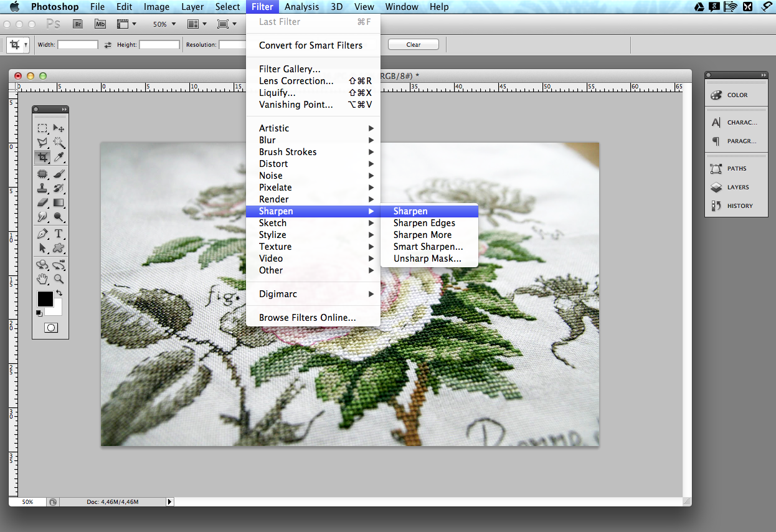Open the Paragraph panel
Image resolution: width=776 pixels, height=532 pixels.
coord(736,141)
